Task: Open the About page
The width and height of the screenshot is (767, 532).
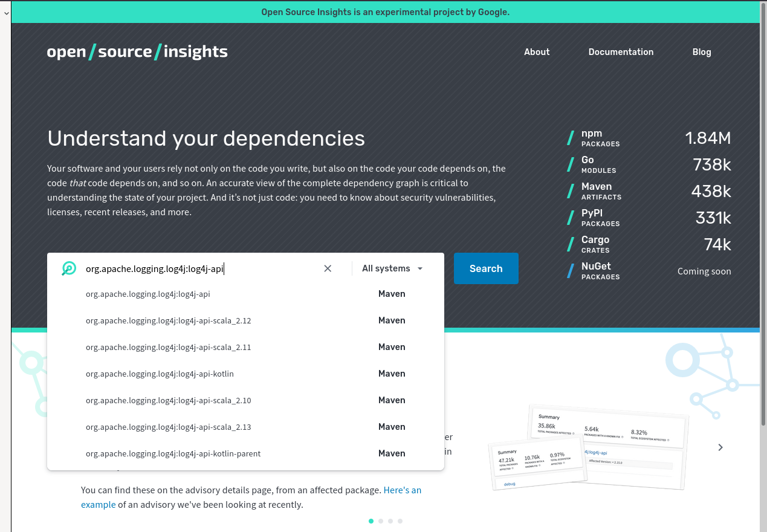Action: click(537, 52)
